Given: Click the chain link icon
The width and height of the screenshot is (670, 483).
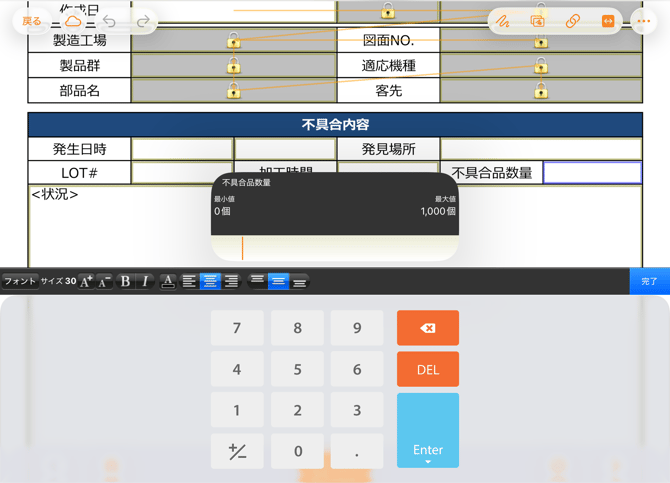Looking at the screenshot, I should 572,21.
